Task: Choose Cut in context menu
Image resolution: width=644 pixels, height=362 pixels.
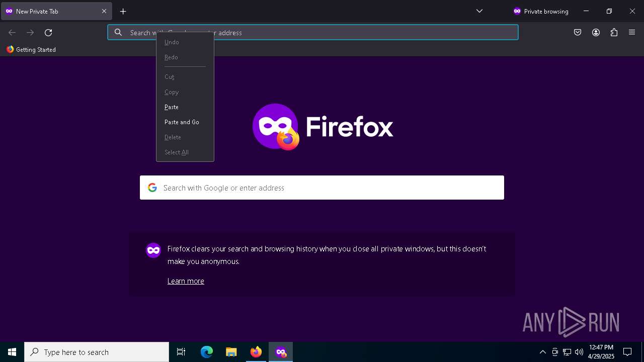Action: tap(185, 77)
